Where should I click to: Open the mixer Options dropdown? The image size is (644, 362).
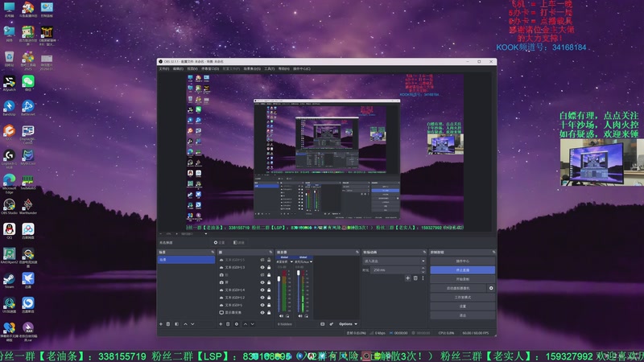348,324
